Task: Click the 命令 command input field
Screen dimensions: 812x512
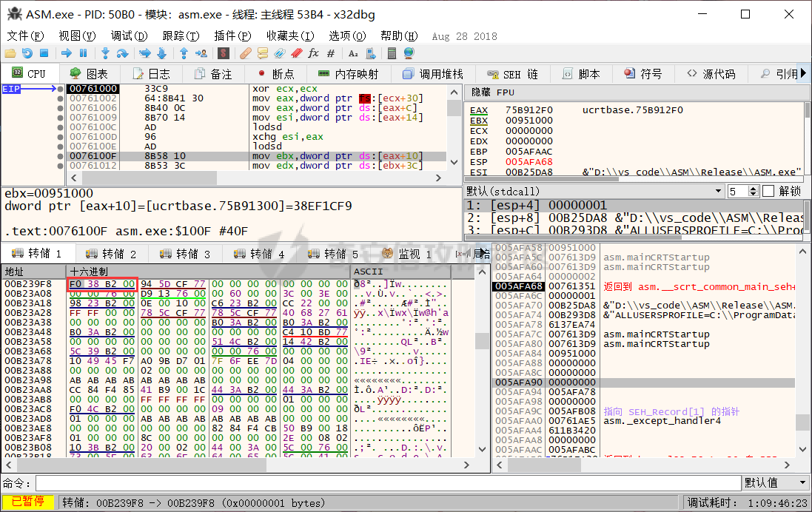Action: [x=385, y=483]
